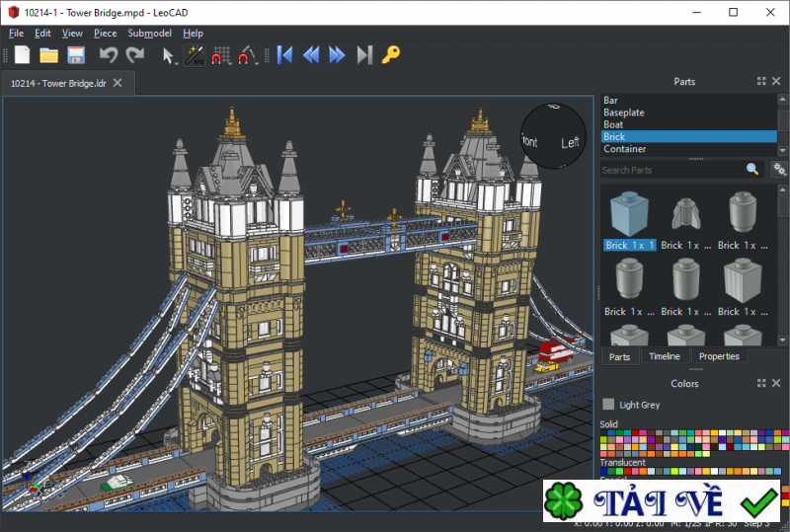Screen dimensions: 790x532
Task: Switch to the Parts bottom tab
Action: click(x=620, y=356)
